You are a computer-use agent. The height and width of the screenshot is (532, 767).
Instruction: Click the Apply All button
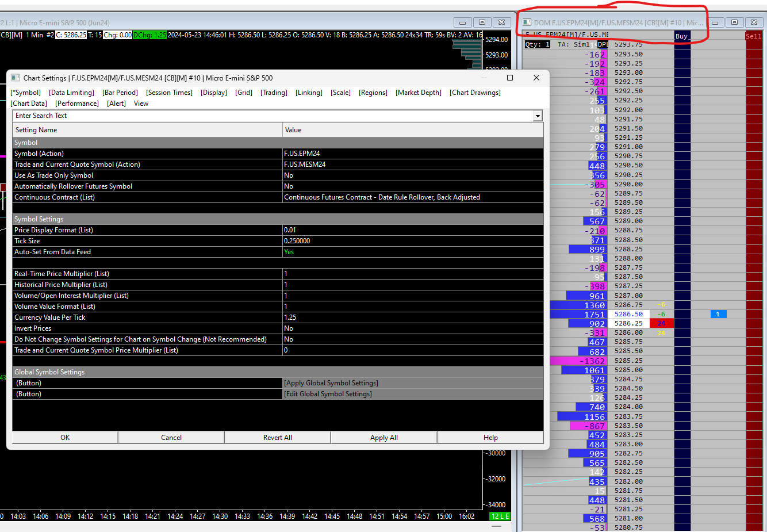[384, 438]
